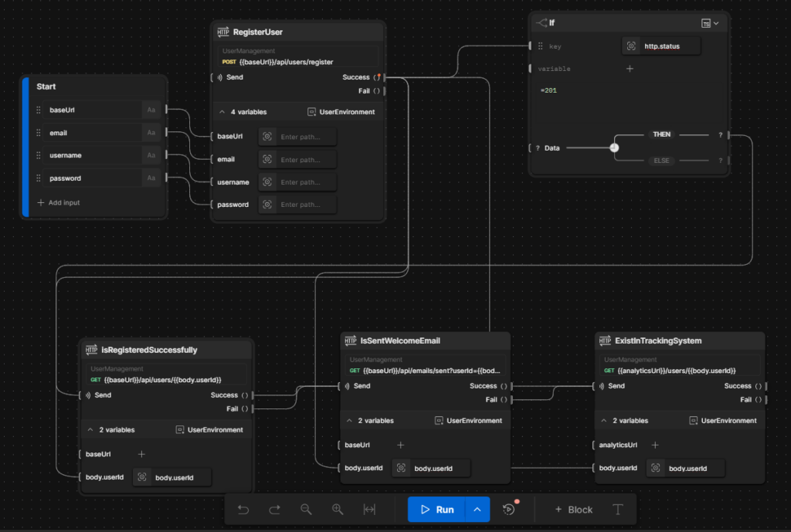
Task: Open run history icon with red dot
Action: click(508, 510)
